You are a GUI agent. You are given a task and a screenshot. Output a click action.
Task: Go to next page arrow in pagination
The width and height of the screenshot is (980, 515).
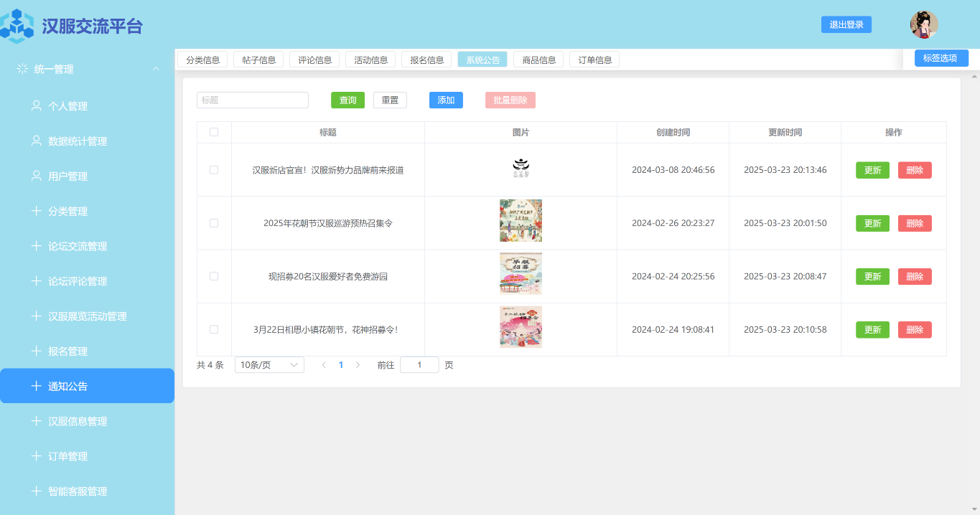pos(358,365)
